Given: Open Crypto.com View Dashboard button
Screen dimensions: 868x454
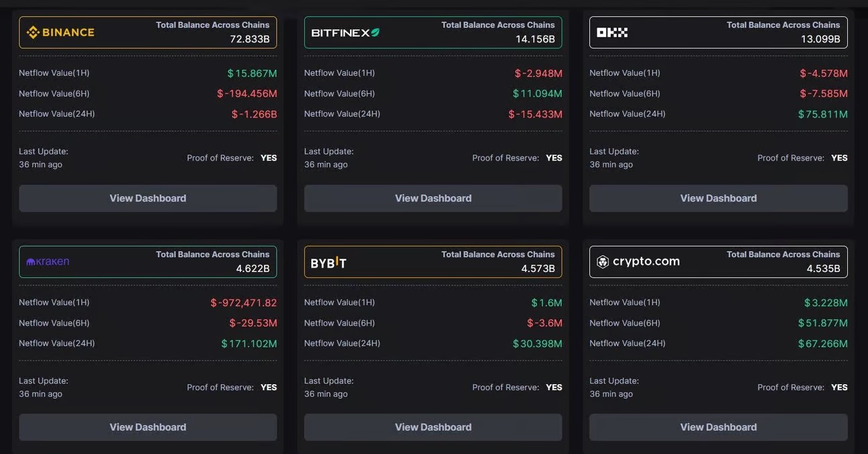Looking at the screenshot, I should [x=718, y=427].
